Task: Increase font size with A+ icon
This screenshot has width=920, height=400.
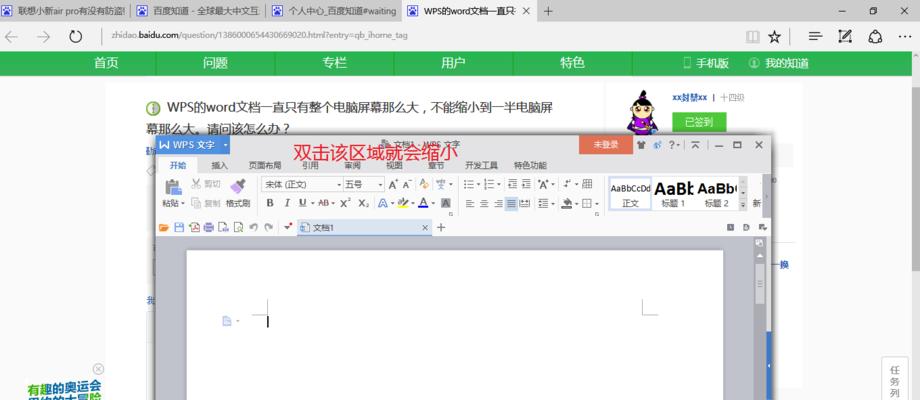Action: (x=393, y=184)
